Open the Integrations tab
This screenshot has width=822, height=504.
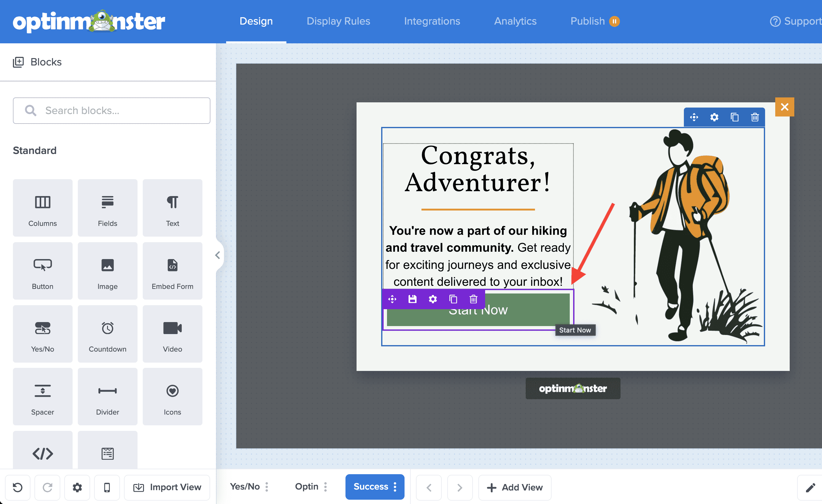click(432, 21)
